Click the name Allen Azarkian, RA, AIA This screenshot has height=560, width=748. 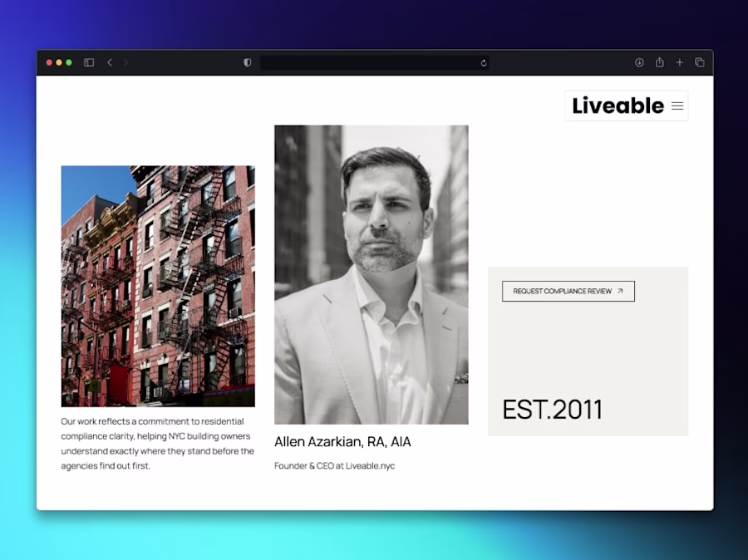[342, 442]
